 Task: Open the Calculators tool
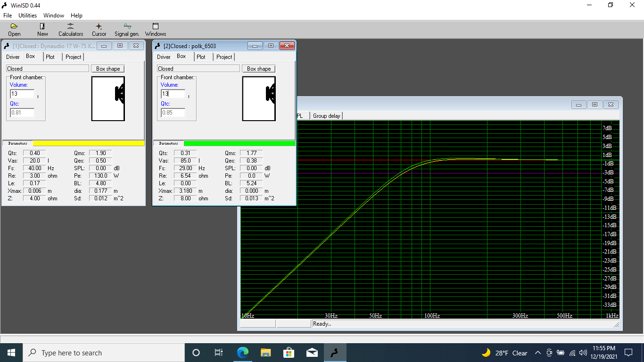[71, 30]
